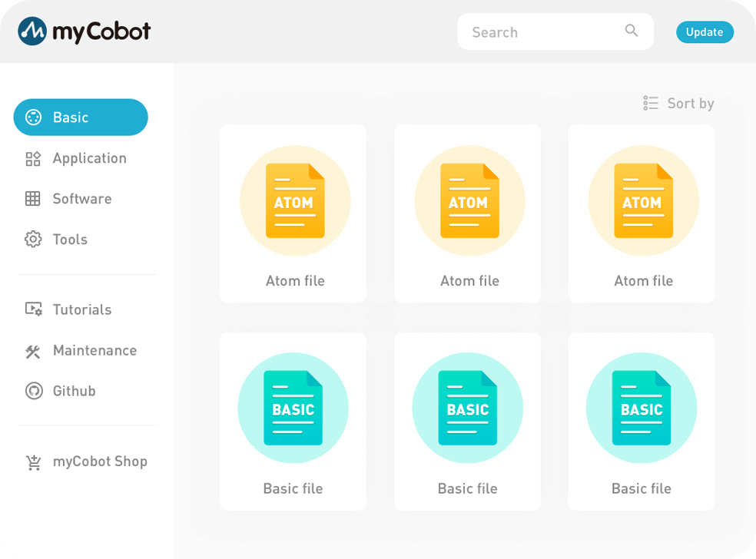Click the Tools gear icon
The width and height of the screenshot is (756, 559).
coord(33,240)
